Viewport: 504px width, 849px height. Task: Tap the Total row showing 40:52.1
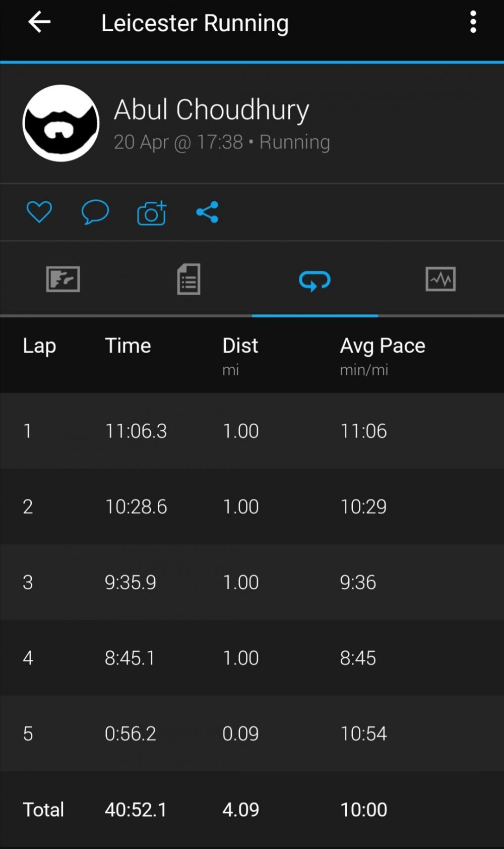tap(252, 809)
